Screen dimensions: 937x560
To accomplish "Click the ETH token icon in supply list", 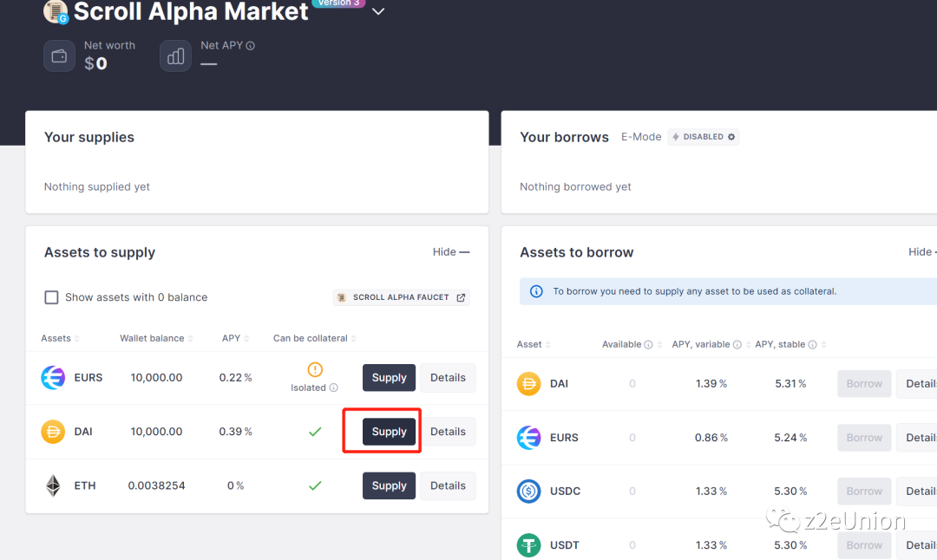I will [53, 485].
